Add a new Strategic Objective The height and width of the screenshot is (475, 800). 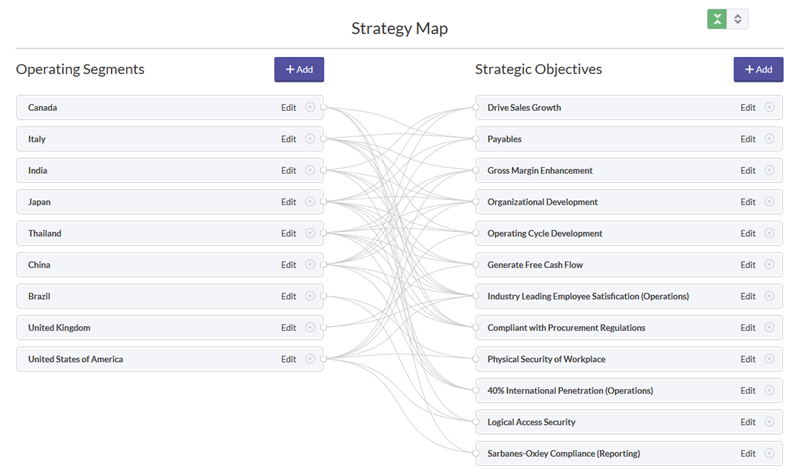pos(759,69)
